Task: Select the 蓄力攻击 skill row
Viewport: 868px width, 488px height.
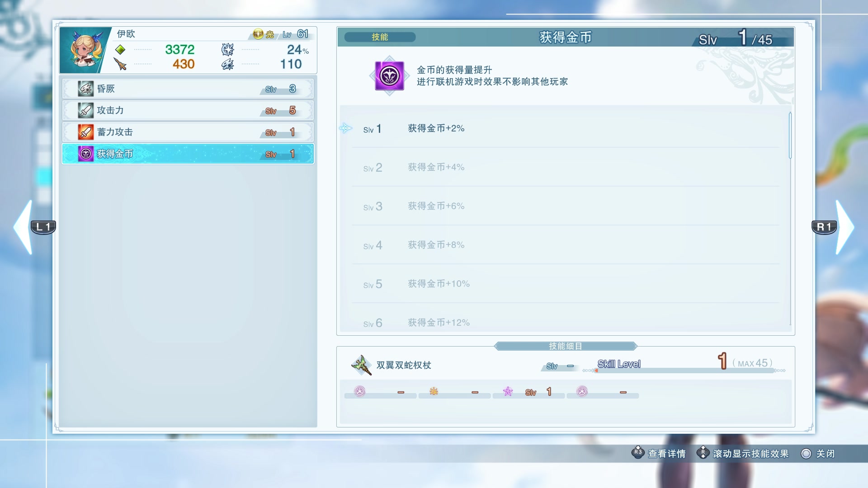Action: [188, 132]
